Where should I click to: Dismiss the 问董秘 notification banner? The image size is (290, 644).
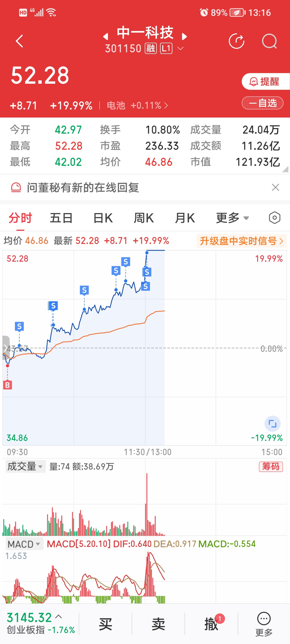point(275,187)
